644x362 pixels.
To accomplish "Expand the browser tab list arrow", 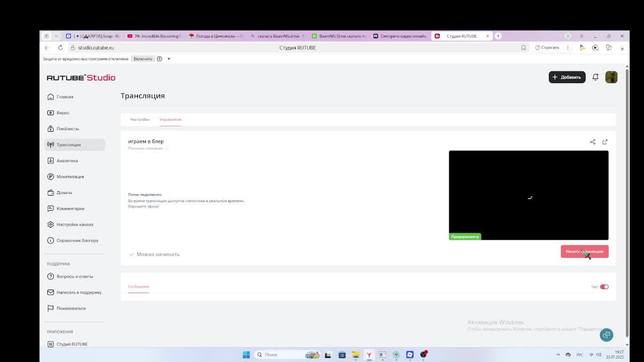I will coord(56,36).
